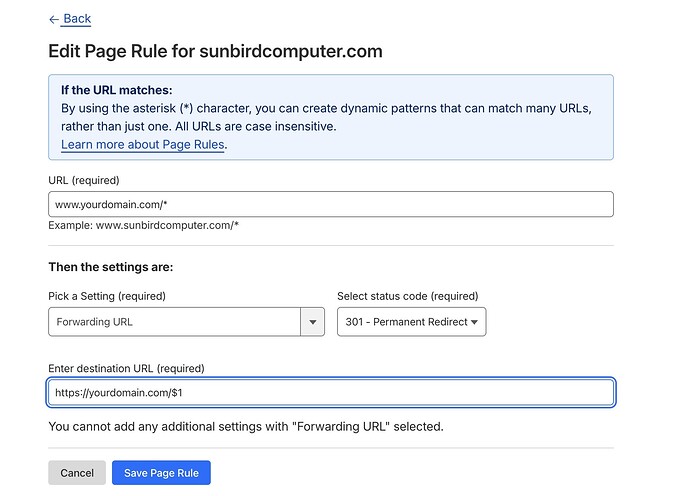Open the Forwarding URL setting dropdown
The height and width of the screenshot is (496, 690).
(x=175, y=322)
